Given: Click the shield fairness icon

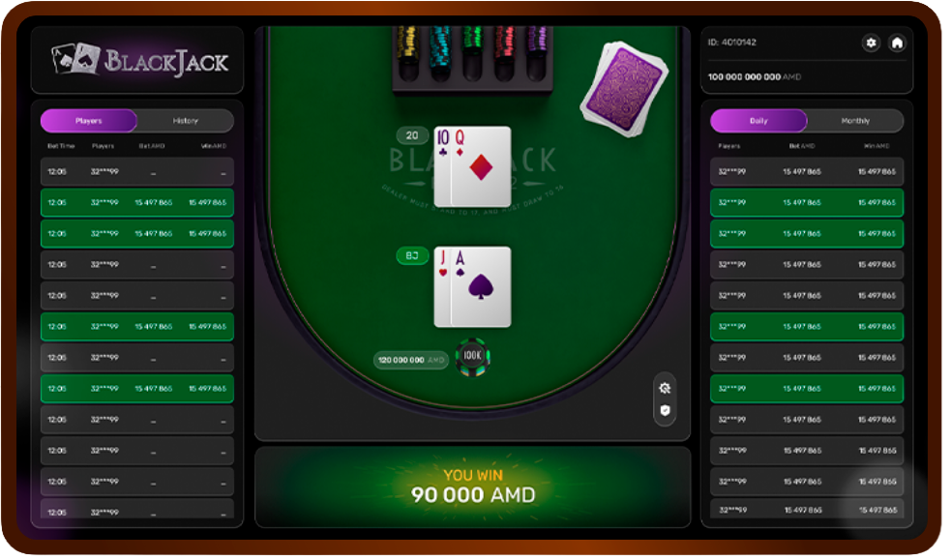Looking at the screenshot, I should tap(665, 411).
